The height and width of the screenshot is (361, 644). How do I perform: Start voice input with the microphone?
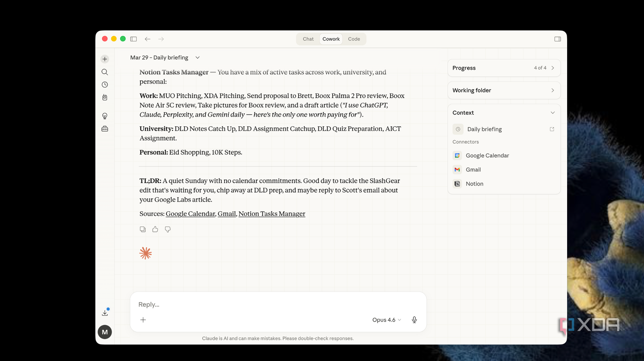tap(415, 320)
